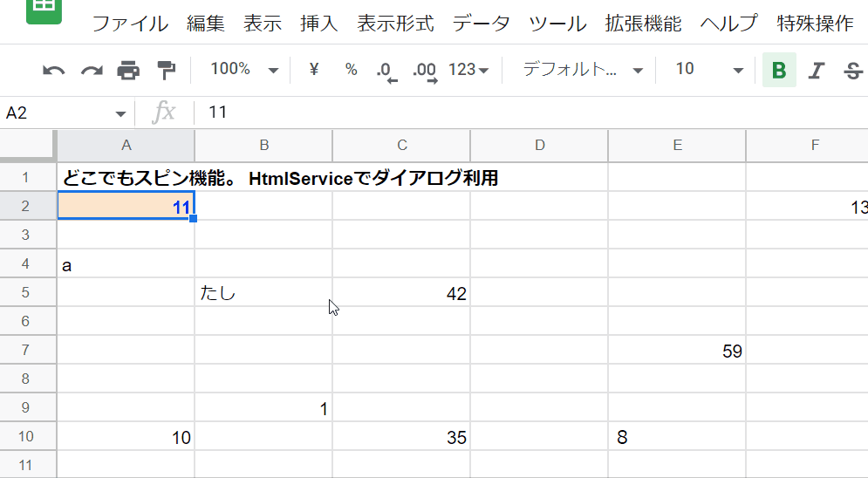Select cell B9 containing 1
The image size is (868, 478).
[x=264, y=407]
